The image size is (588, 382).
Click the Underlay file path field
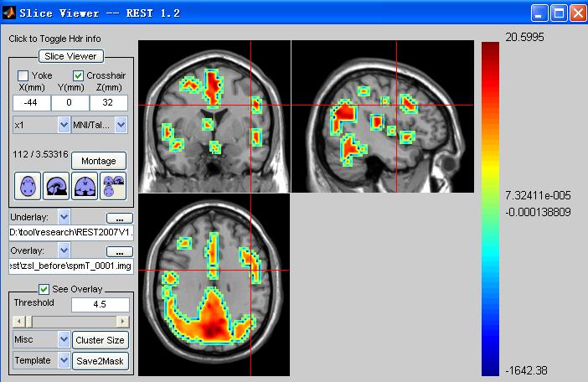pyautogui.click(x=71, y=232)
